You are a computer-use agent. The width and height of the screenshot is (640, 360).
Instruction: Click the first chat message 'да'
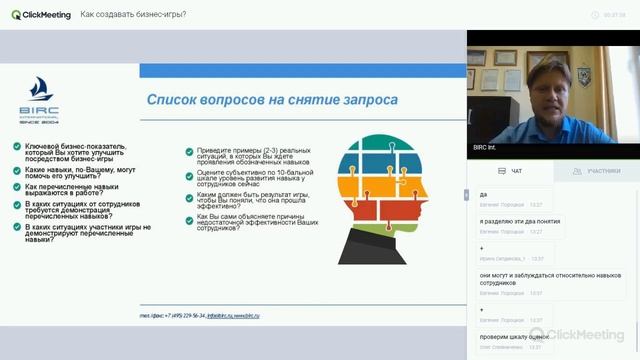483,195
